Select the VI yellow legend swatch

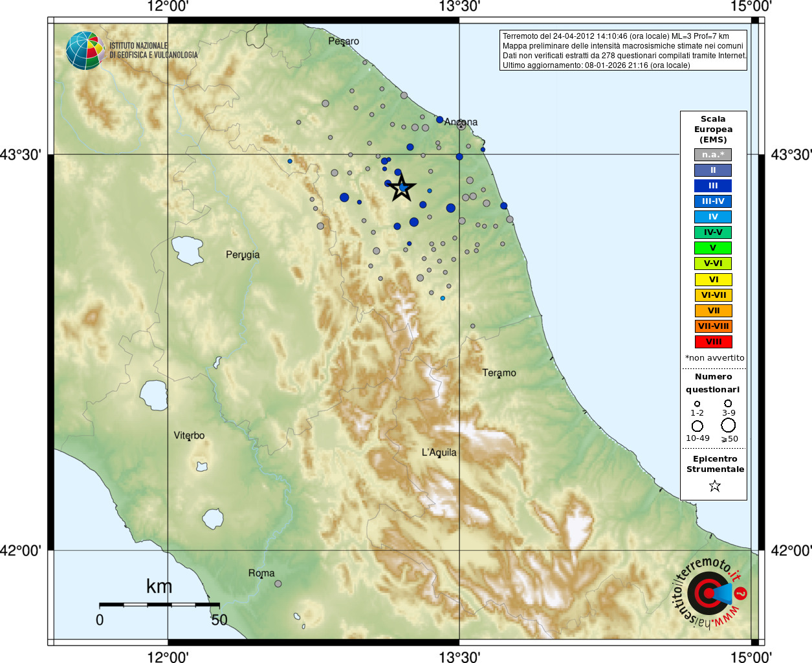pyautogui.click(x=713, y=280)
